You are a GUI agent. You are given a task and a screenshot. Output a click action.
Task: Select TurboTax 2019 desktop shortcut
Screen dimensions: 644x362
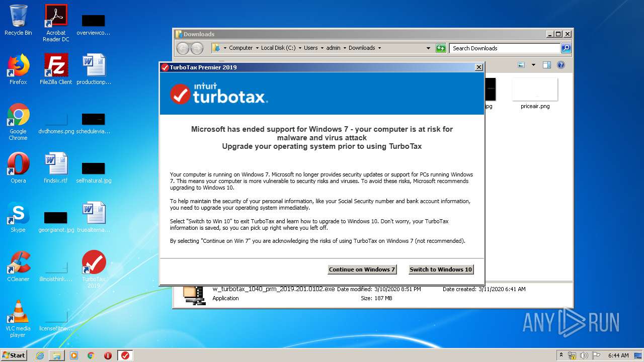94,269
